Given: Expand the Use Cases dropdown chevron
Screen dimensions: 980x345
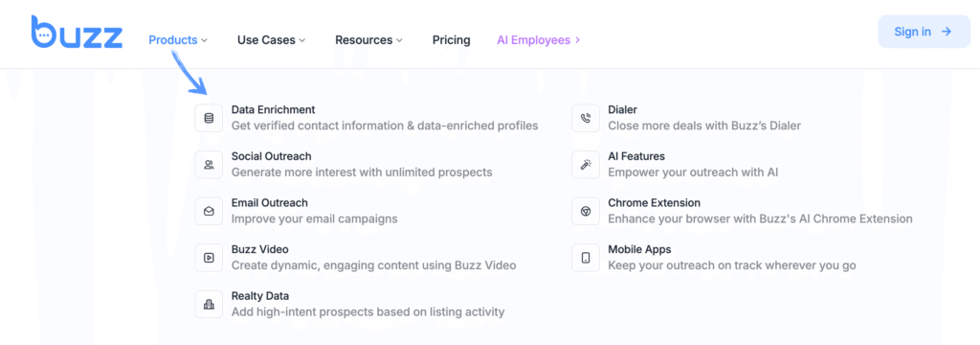Looking at the screenshot, I should 301,40.
